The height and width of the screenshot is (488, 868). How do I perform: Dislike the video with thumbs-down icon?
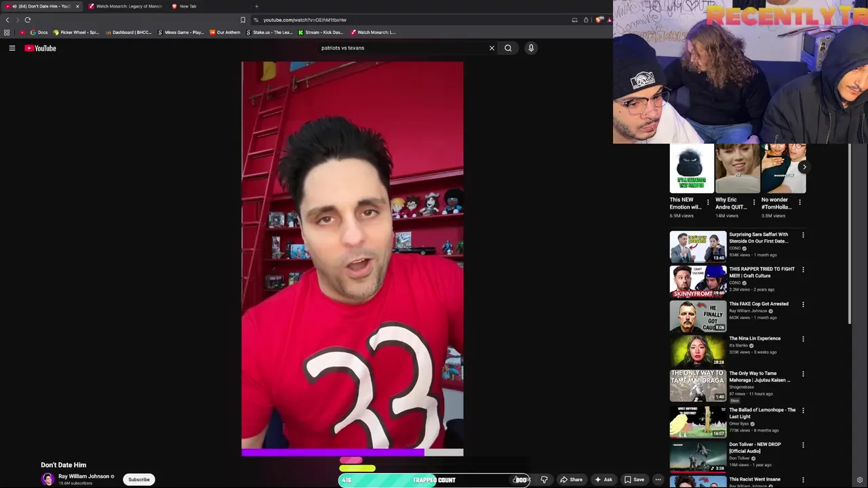coord(544,480)
